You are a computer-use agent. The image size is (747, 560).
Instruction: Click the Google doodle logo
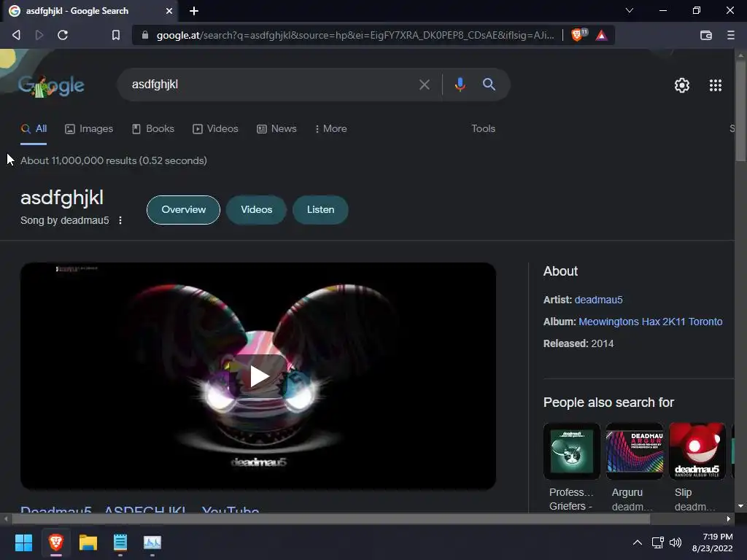click(51, 86)
